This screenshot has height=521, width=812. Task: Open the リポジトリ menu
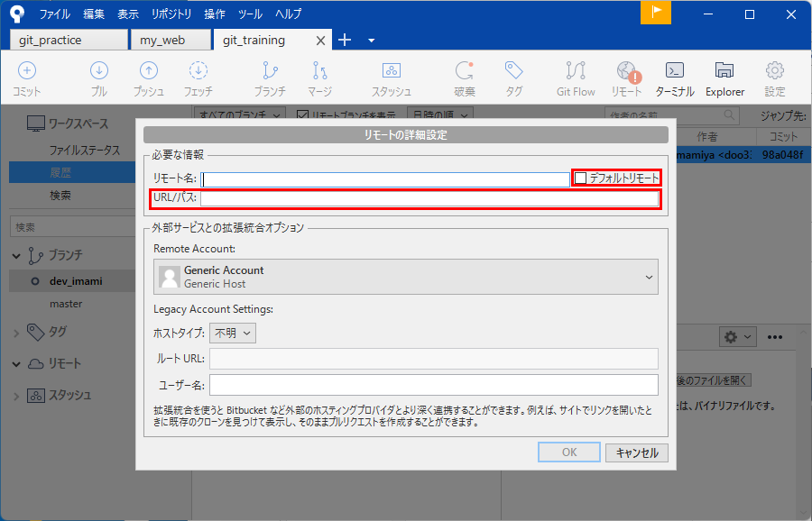[171, 14]
